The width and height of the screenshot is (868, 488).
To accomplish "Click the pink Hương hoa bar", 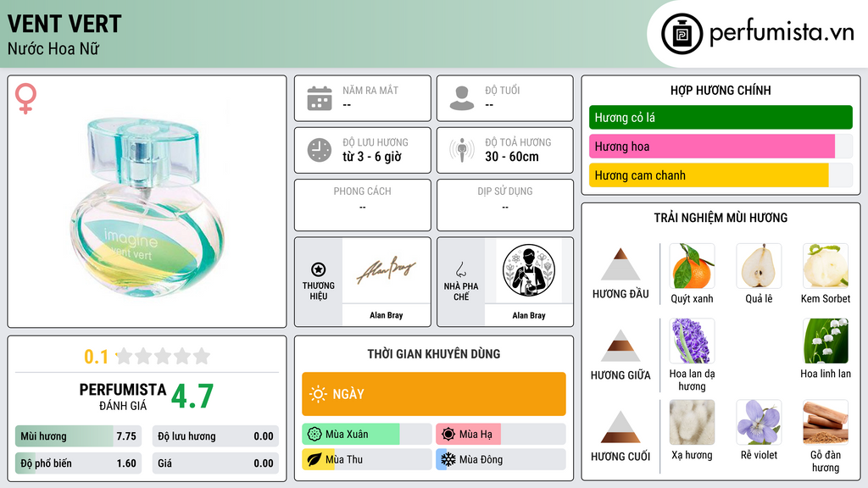I will click(x=721, y=146).
